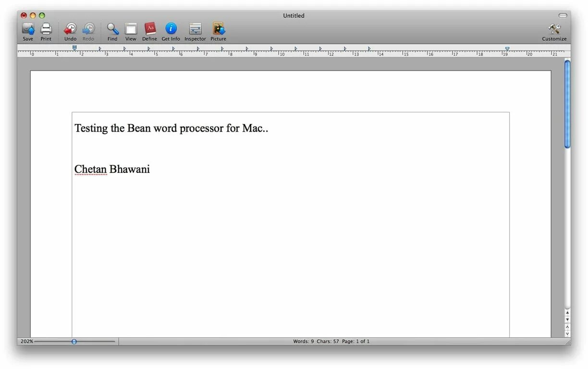
Task: Click the scroll up arrow
Action: tap(567, 313)
